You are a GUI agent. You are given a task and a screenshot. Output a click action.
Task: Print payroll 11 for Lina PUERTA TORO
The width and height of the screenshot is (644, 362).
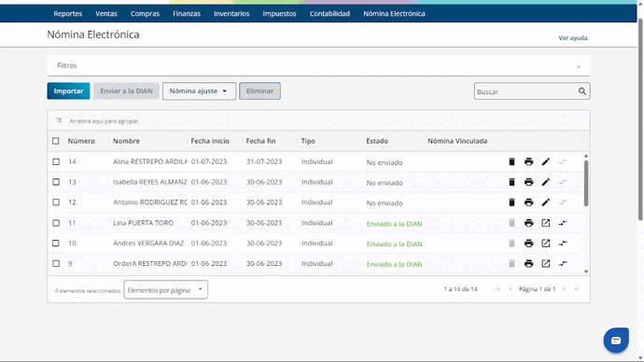pos(528,223)
